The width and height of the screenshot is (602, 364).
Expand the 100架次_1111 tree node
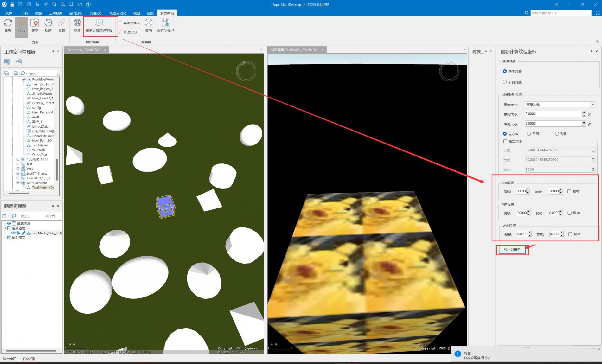click(x=18, y=159)
